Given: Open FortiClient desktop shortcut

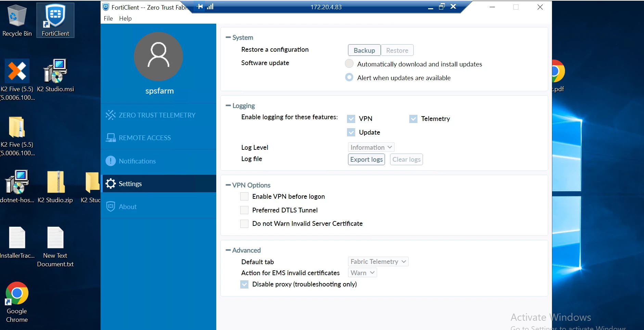Looking at the screenshot, I should [x=55, y=20].
